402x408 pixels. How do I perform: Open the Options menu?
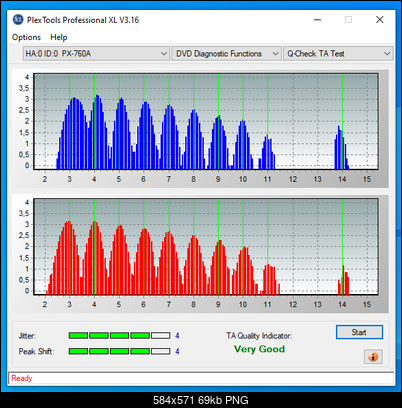click(26, 37)
